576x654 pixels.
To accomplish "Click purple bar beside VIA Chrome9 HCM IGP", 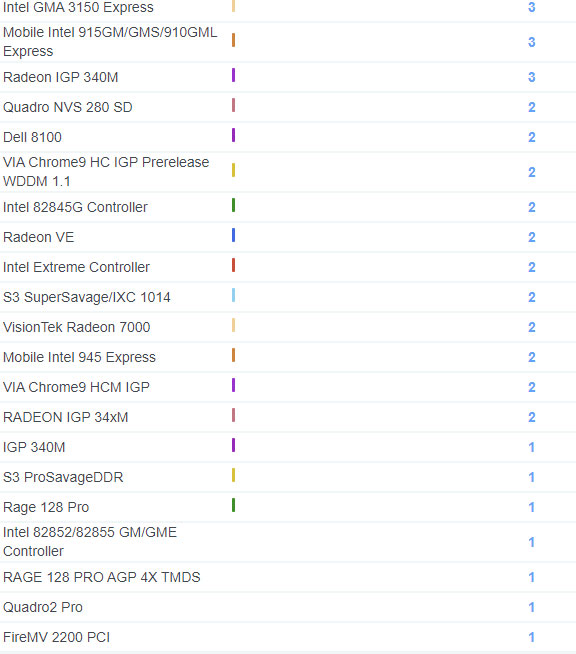I will tap(234, 385).
